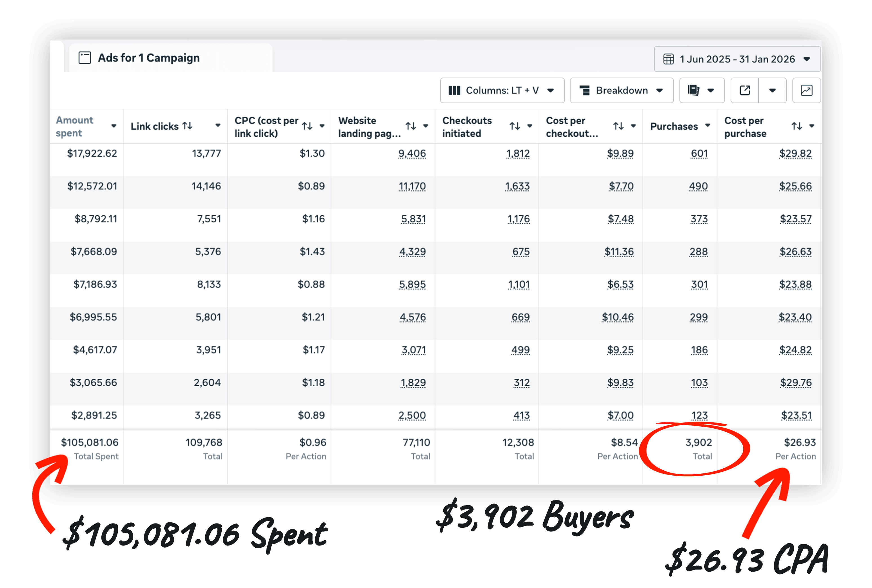Screen dimensions: 872x588
Task: Click the 9,406 landing page views value
Action: [412, 154]
